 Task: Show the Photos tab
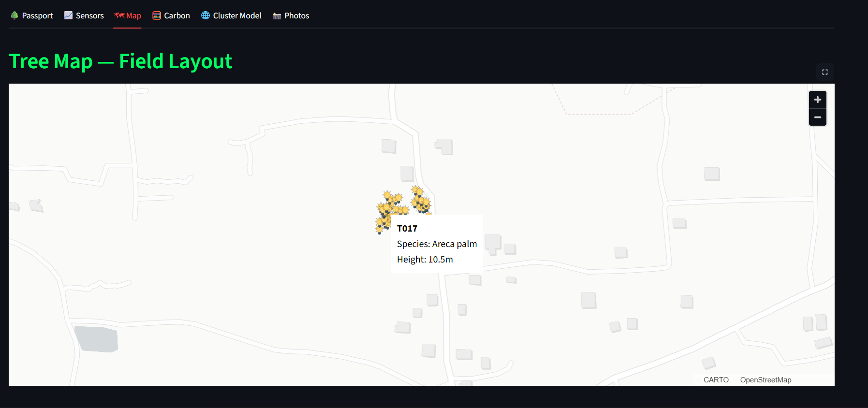click(291, 15)
